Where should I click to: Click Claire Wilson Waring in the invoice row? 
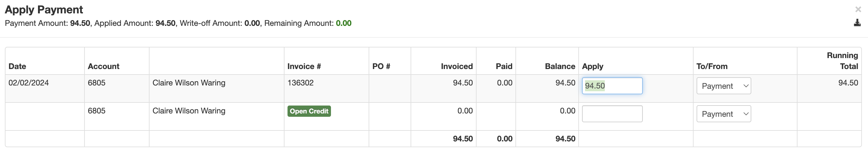point(189,83)
